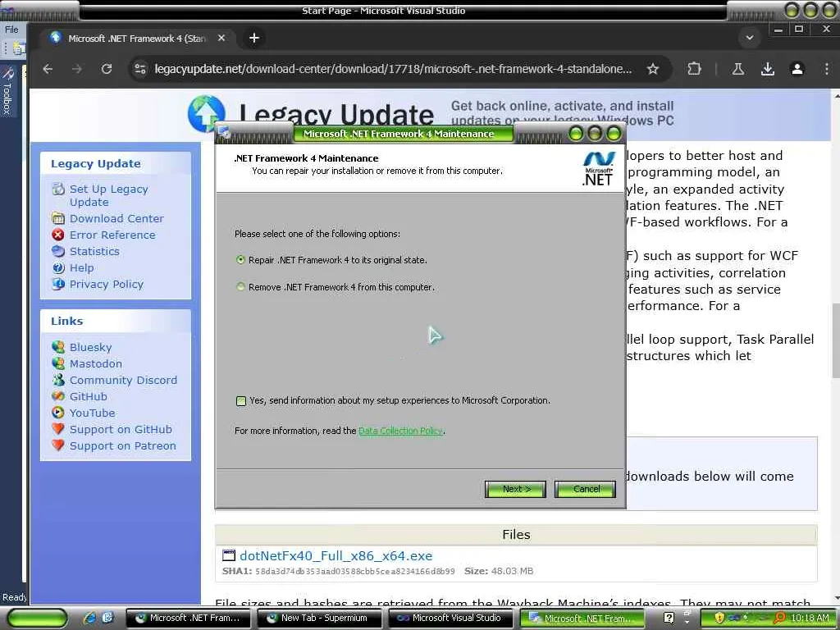Click the browser address bar URL
Image resolution: width=840 pixels, height=630 pixels.
click(x=393, y=69)
